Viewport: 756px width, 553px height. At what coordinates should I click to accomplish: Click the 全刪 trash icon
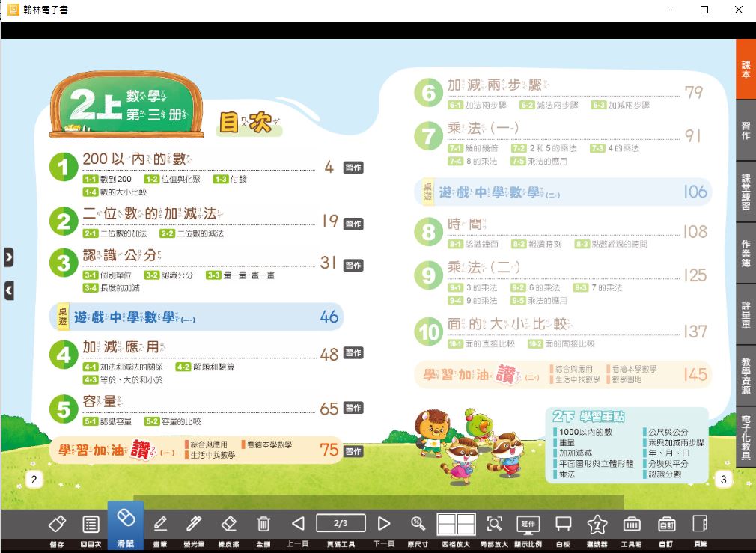[263, 524]
